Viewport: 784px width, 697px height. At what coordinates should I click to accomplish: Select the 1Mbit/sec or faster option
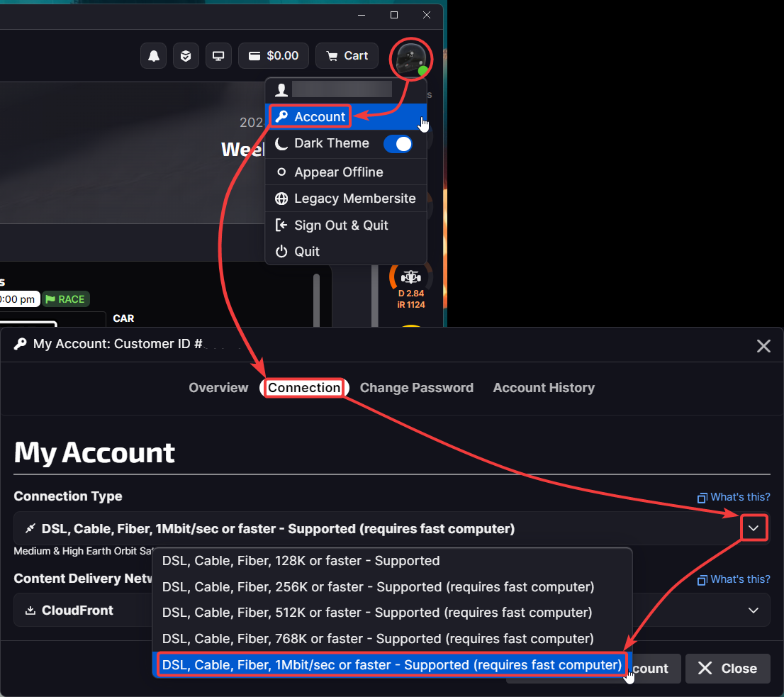pyautogui.click(x=391, y=665)
